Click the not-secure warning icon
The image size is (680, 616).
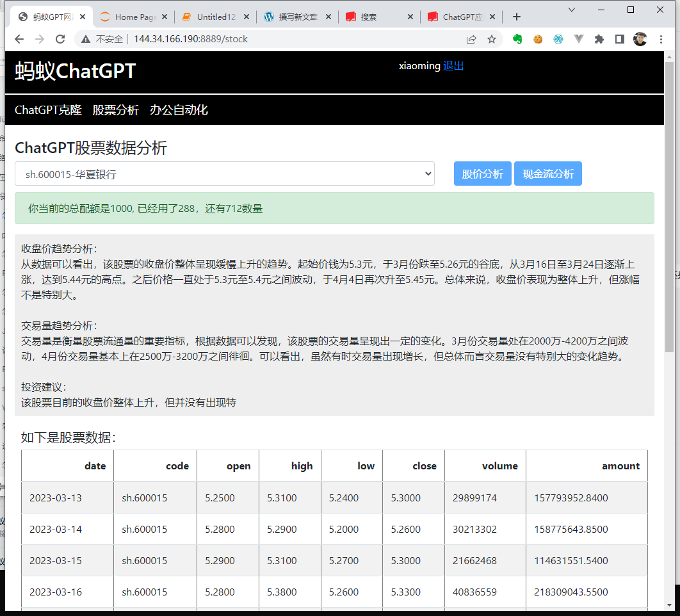click(x=86, y=39)
